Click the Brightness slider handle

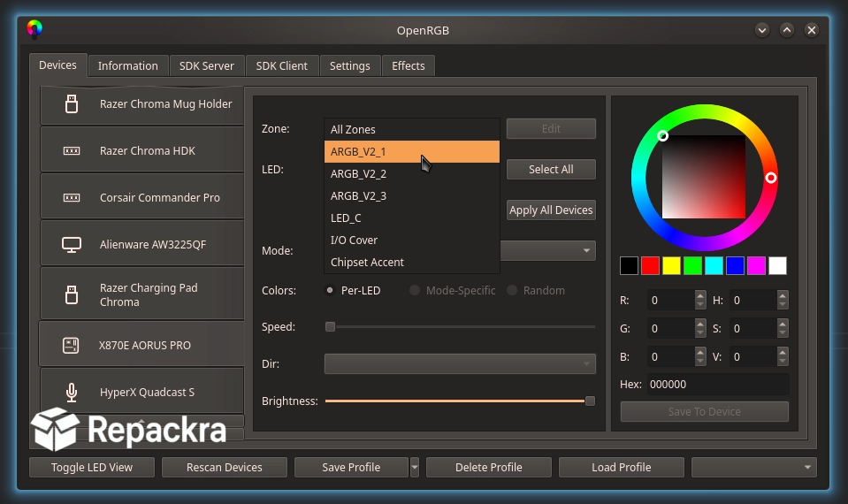point(590,401)
